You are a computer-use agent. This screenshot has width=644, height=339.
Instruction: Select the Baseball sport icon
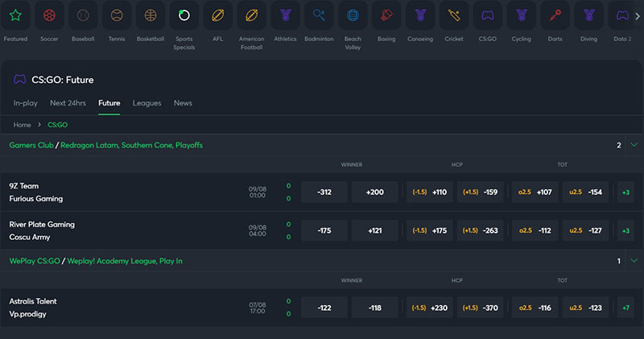tap(83, 15)
